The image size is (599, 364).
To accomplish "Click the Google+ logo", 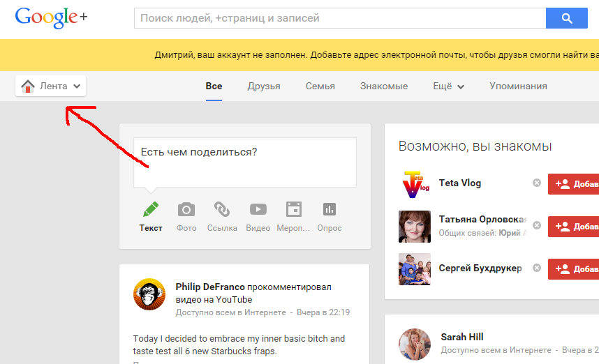I will pos(51,17).
